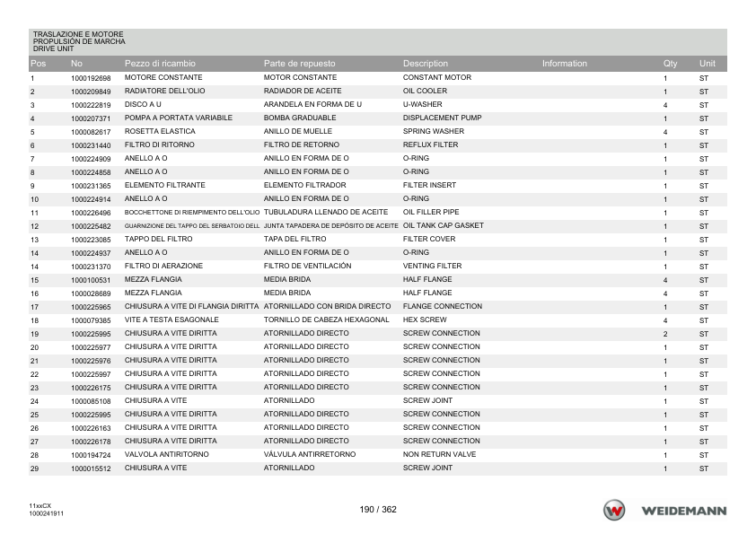Click TORNILLO DE CABEZA HEXAGONAL cell
The image size is (756, 534).
[327, 320]
